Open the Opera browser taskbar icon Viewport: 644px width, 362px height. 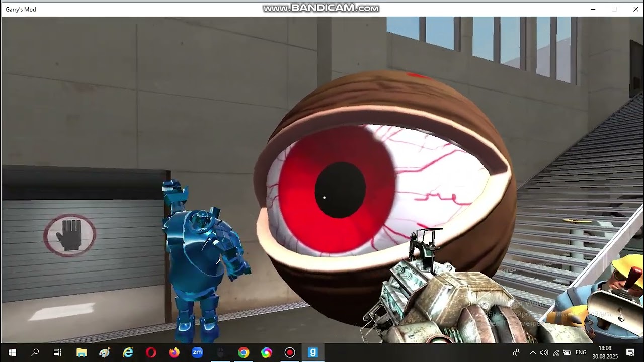(x=151, y=352)
